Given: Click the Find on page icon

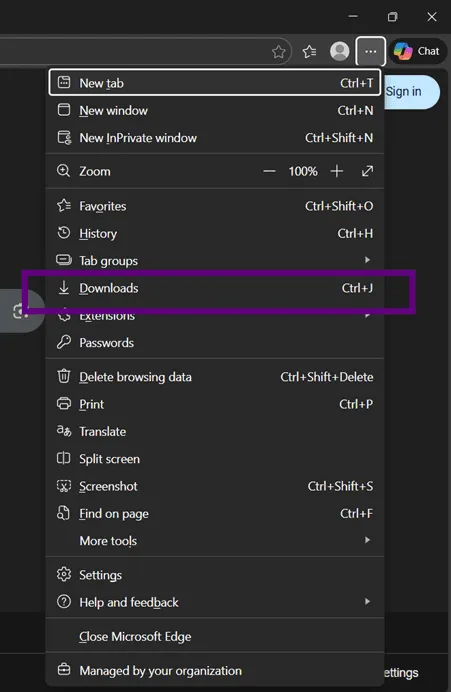Looking at the screenshot, I should (64, 513).
